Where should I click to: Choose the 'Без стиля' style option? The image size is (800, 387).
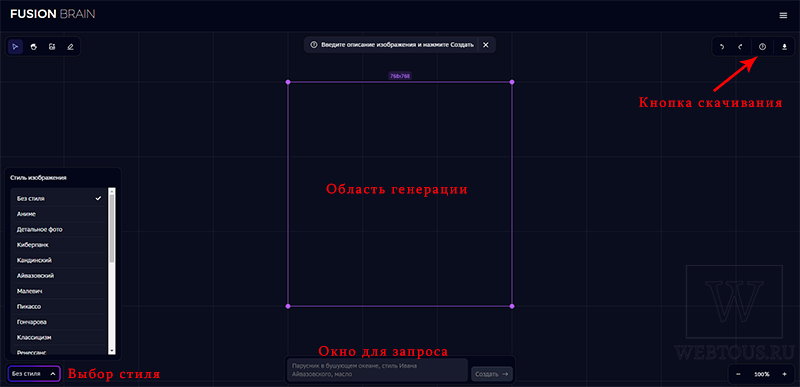59,198
